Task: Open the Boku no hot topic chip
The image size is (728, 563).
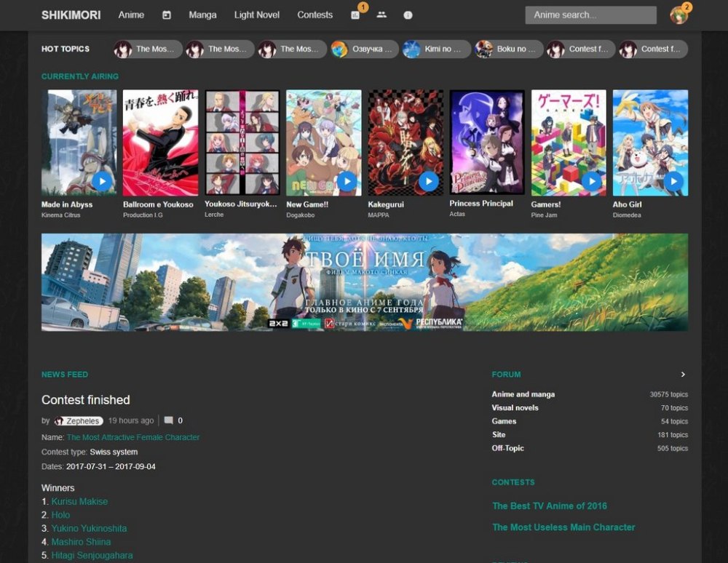Action: coord(509,49)
